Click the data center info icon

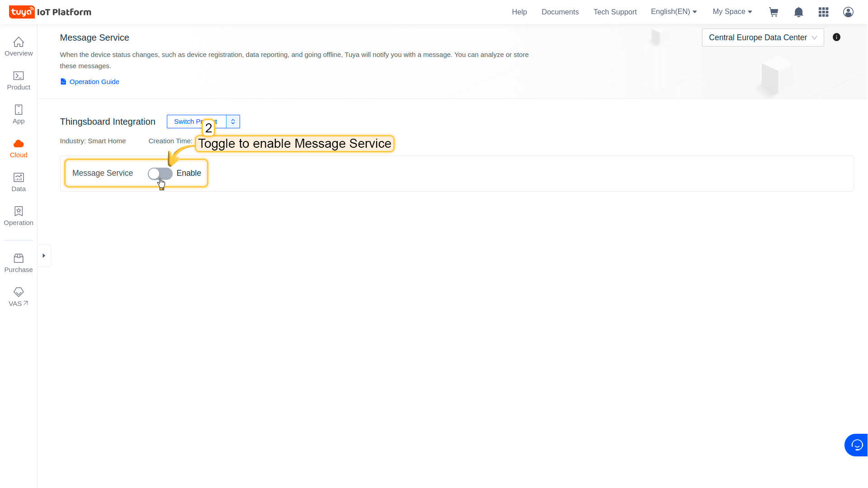(x=836, y=38)
